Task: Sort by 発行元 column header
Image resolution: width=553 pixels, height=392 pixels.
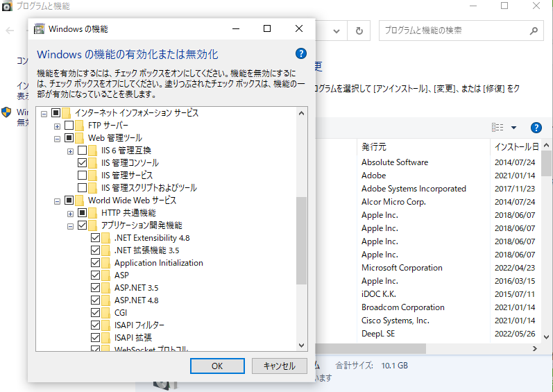Action: (x=423, y=146)
